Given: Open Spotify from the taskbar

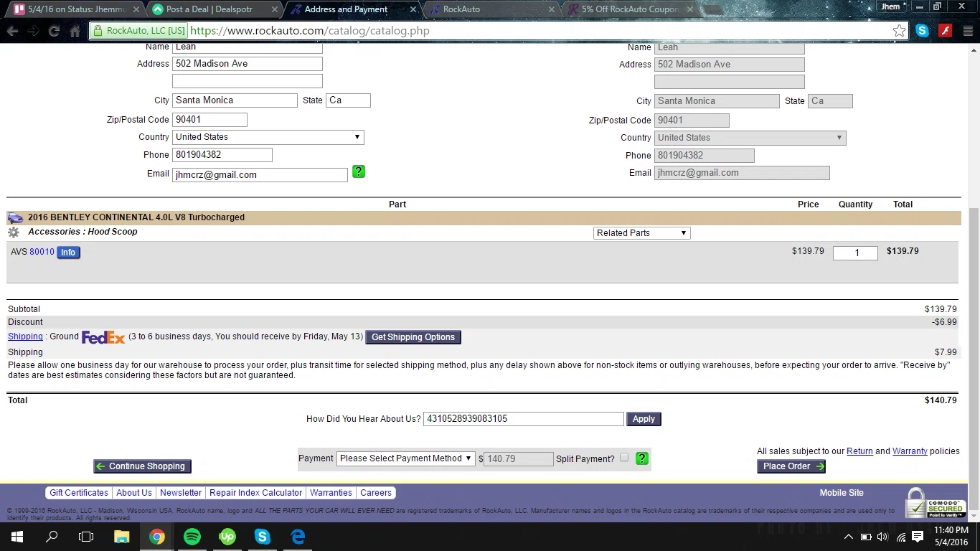Looking at the screenshot, I should 192,537.
